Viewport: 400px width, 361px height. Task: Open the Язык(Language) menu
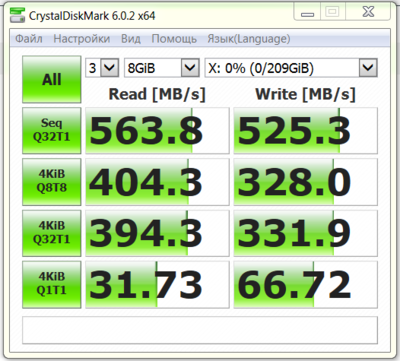249,39
